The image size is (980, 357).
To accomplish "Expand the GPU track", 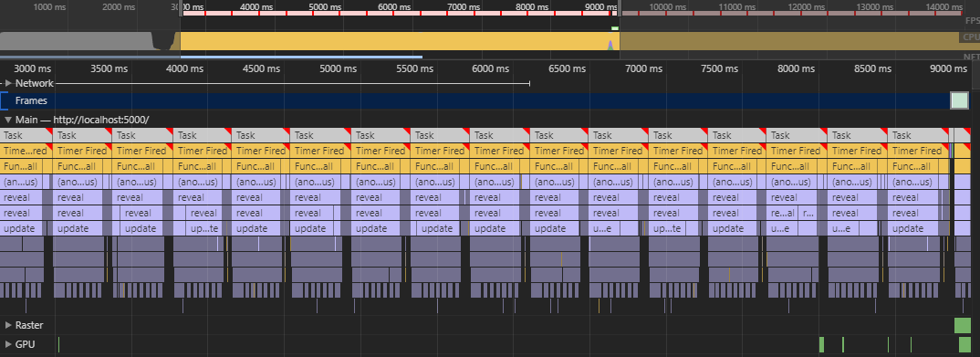I will point(8,344).
